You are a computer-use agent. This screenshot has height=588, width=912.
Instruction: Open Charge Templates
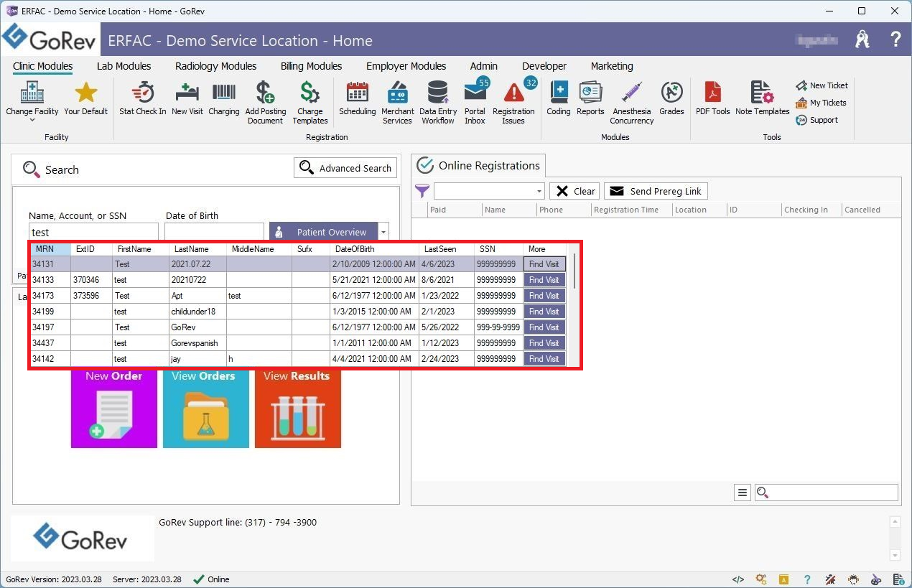[310, 103]
